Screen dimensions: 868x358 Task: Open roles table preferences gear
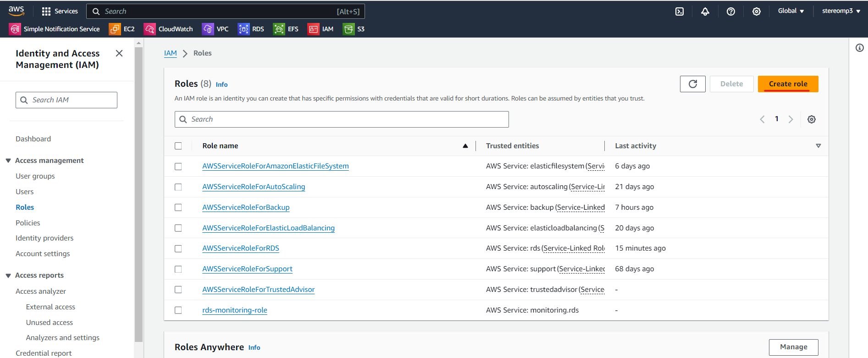pos(812,119)
